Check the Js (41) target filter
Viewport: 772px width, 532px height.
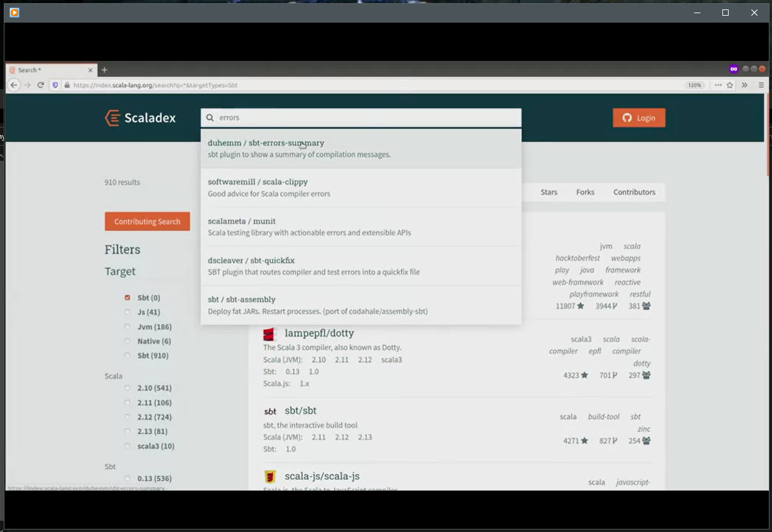point(128,312)
